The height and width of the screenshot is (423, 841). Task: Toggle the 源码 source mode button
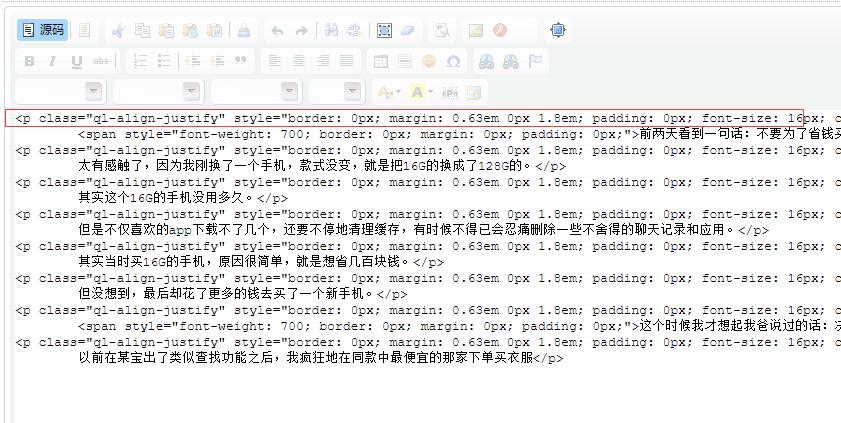(43, 30)
